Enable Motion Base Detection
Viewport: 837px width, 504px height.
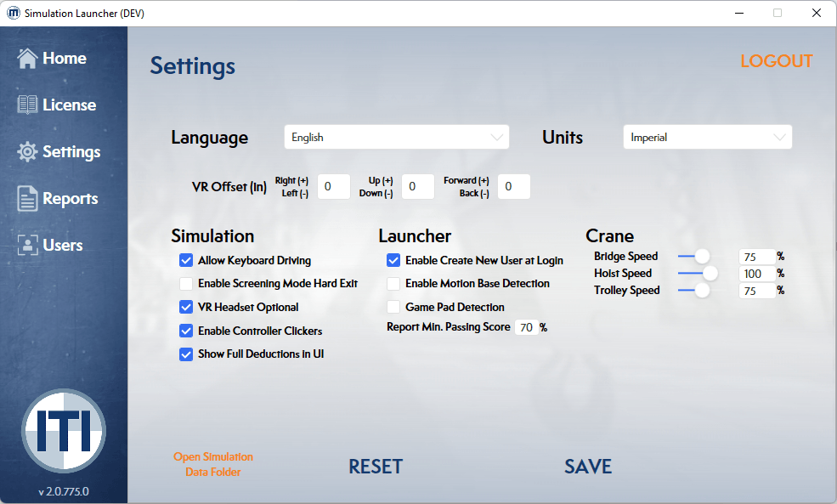393,284
